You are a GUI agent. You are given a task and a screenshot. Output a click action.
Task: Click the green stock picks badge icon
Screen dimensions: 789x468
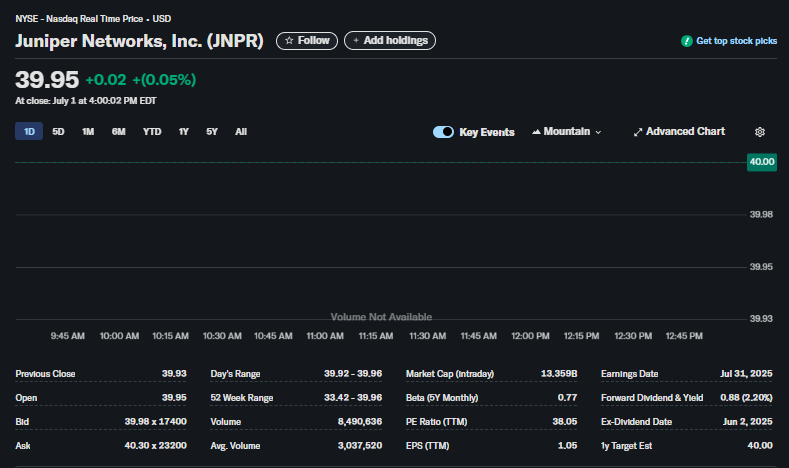686,41
